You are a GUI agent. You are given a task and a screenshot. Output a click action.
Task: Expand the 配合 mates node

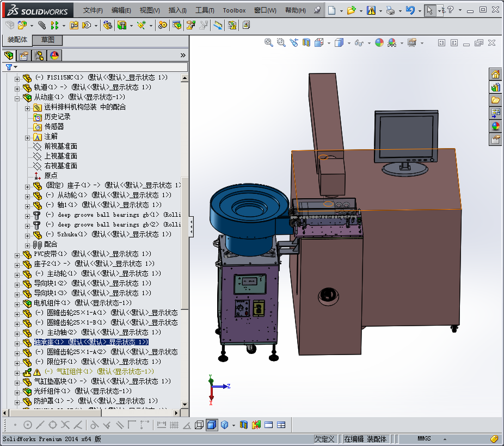[x=28, y=246]
